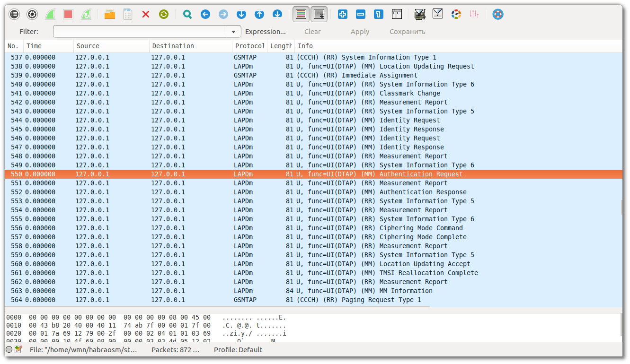Click the Expression... button
Viewport: 630px width, 364px height.
pos(265,32)
